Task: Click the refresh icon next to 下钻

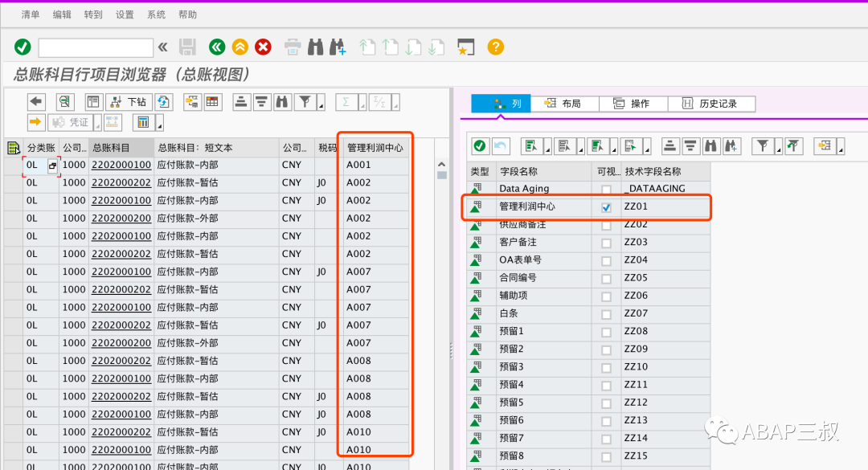Action: pyautogui.click(x=163, y=102)
